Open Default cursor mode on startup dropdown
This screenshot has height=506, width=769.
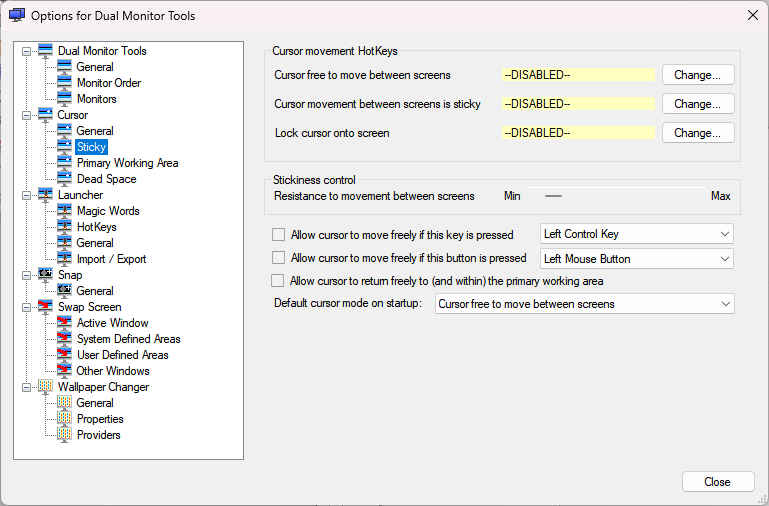click(584, 304)
